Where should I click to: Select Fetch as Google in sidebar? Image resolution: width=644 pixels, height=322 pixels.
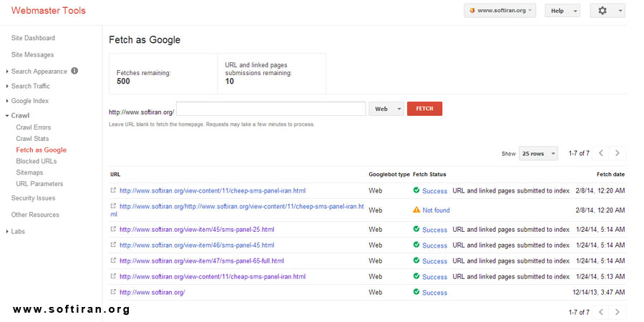pyautogui.click(x=41, y=150)
